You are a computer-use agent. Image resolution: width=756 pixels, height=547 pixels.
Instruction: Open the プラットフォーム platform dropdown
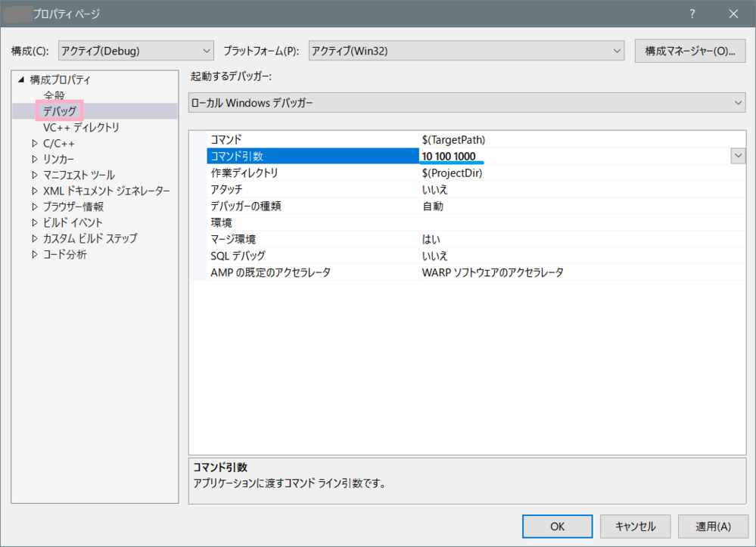point(467,51)
